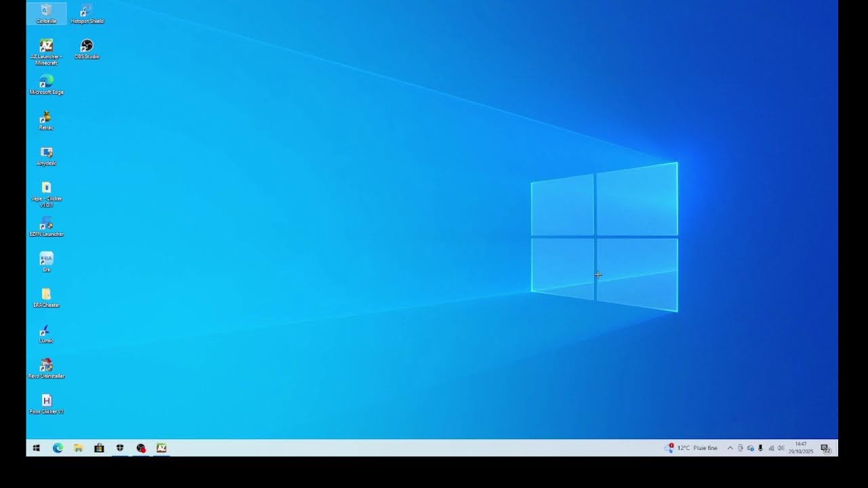The image size is (868, 488).
Task: Click the tray icon with blue info badge
Action: [x=751, y=448]
